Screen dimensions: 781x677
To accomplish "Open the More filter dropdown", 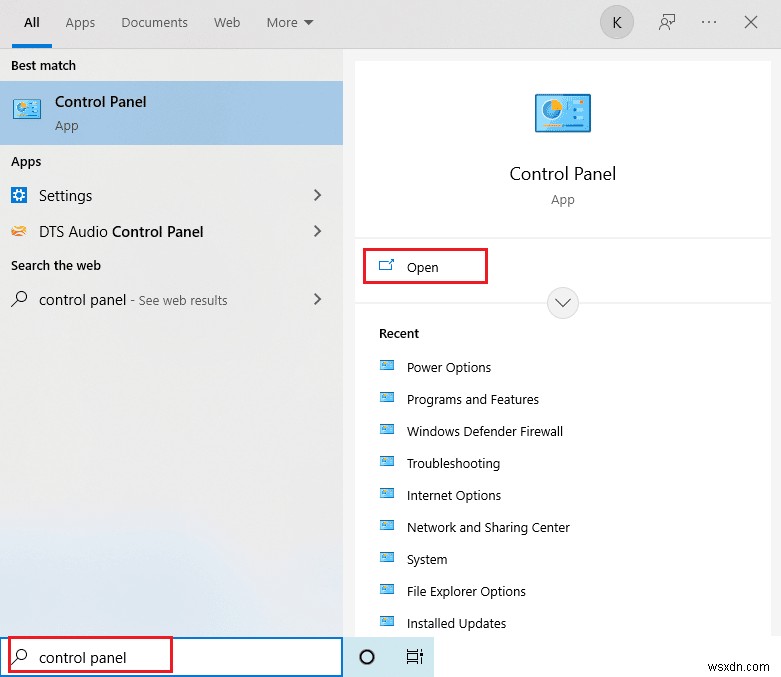I will [290, 22].
